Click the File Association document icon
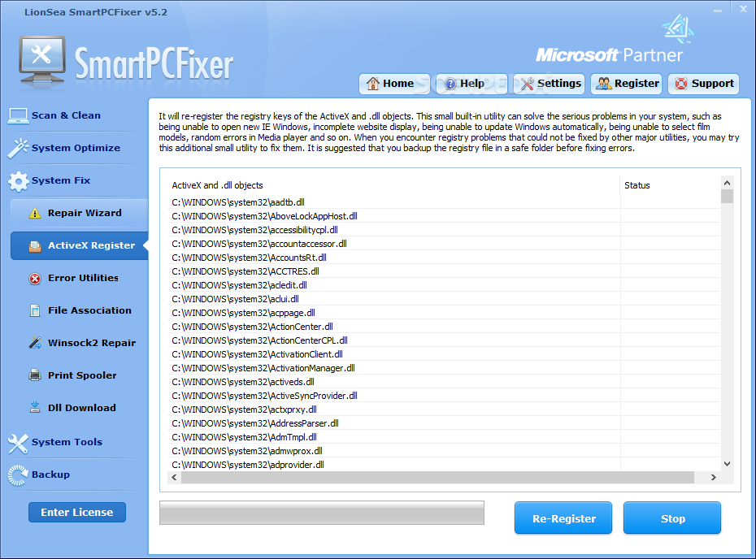 pyautogui.click(x=35, y=311)
